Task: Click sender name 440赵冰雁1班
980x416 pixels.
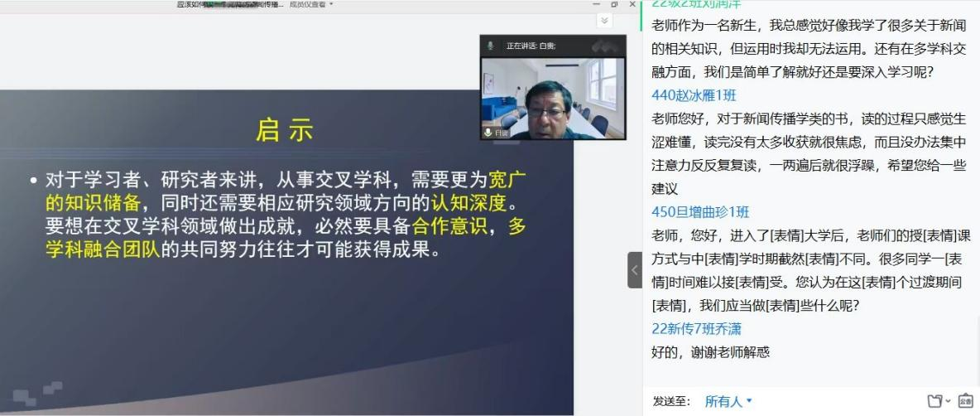Action: (x=694, y=95)
